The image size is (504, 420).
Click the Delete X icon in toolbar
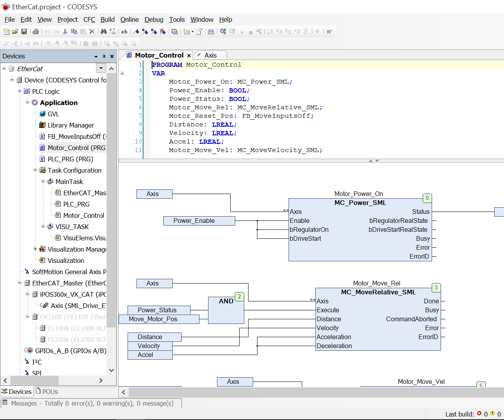pos(92,31)
